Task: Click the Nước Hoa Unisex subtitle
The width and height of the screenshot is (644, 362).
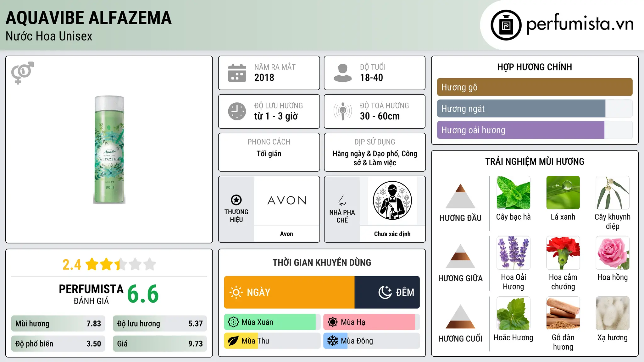Action: pyautogui.click(x=49, y=36)
